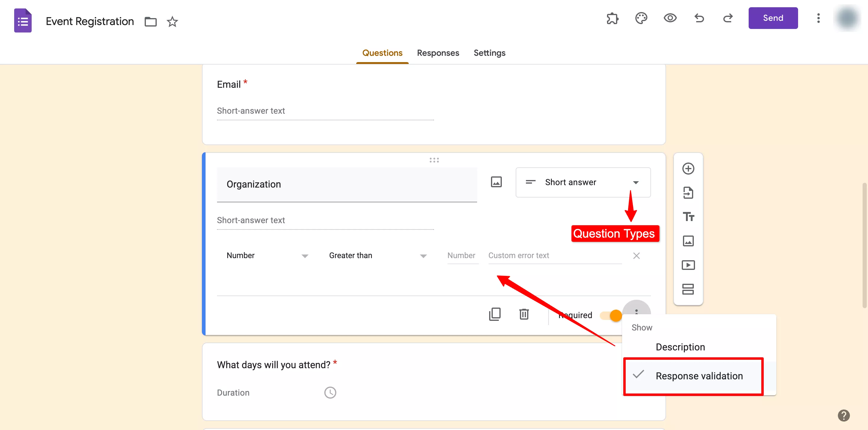Click the undo arrow icon
The height and width of the screenshot is (430, 868).
pos(699,18)
